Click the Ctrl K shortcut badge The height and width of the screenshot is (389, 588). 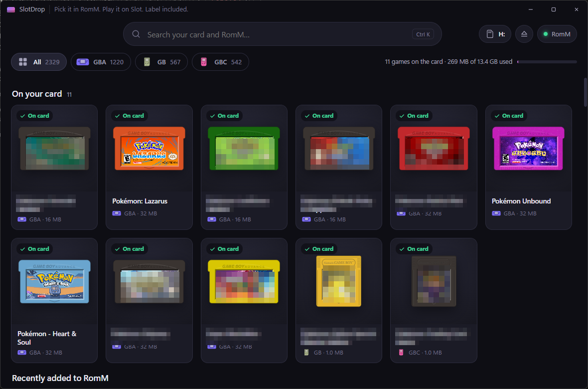point(423,34)
